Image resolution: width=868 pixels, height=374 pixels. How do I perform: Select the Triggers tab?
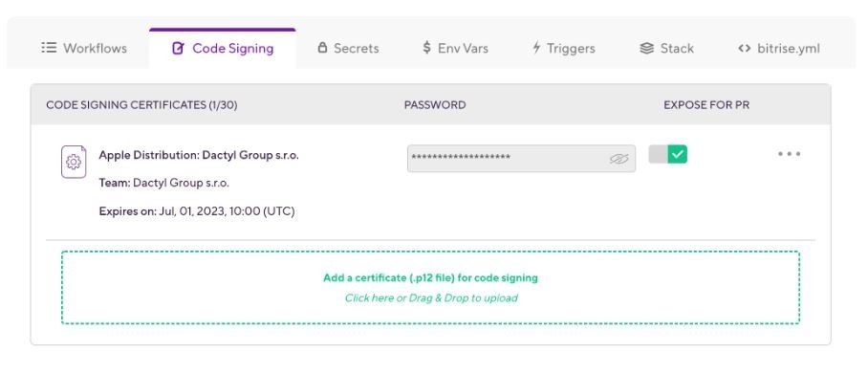pos(564,48)
